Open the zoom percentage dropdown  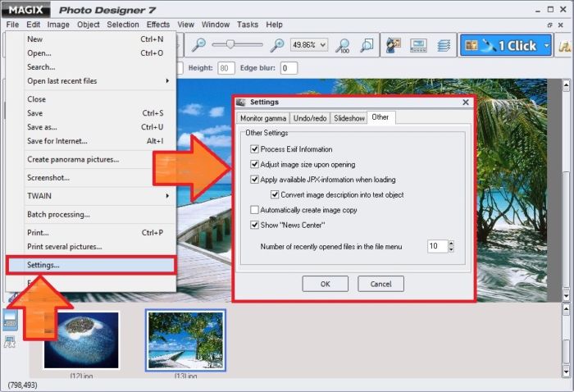[323, 45]
